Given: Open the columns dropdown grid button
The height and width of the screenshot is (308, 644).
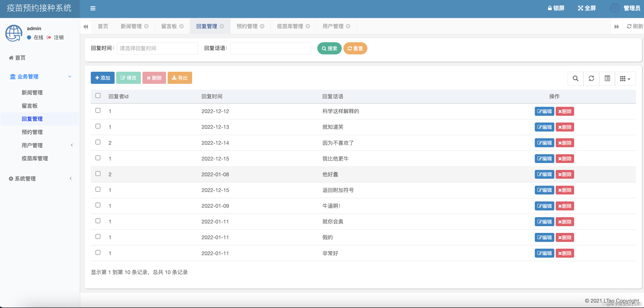Looking at the screenshot, I should tap(625, 78).
